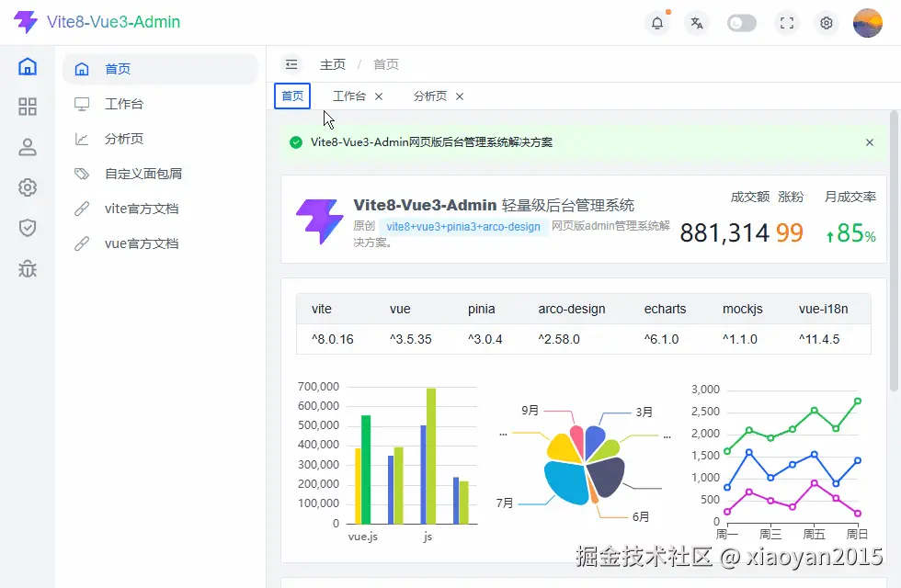Click the ^3.5.35 version cell
901x588 pixels.
point(411,339)
